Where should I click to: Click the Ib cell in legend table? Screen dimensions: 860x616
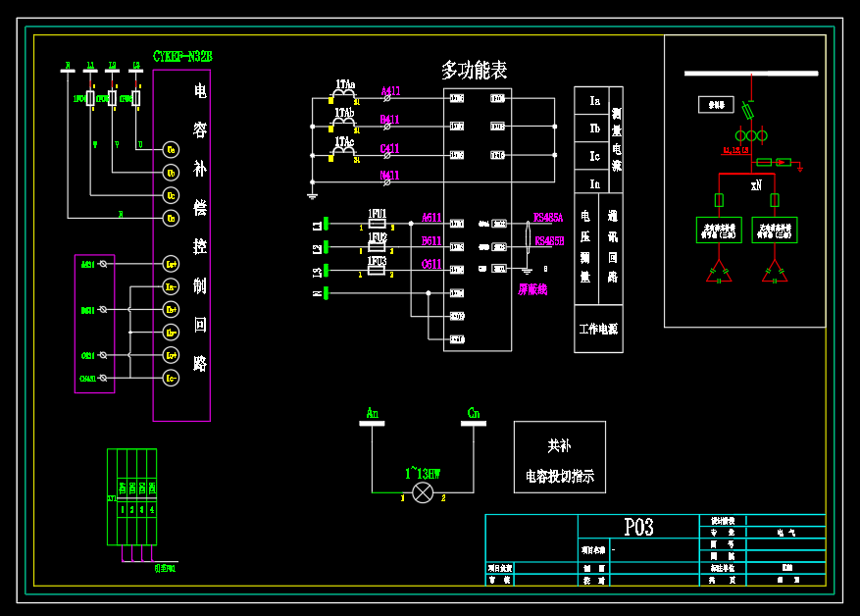591,128
